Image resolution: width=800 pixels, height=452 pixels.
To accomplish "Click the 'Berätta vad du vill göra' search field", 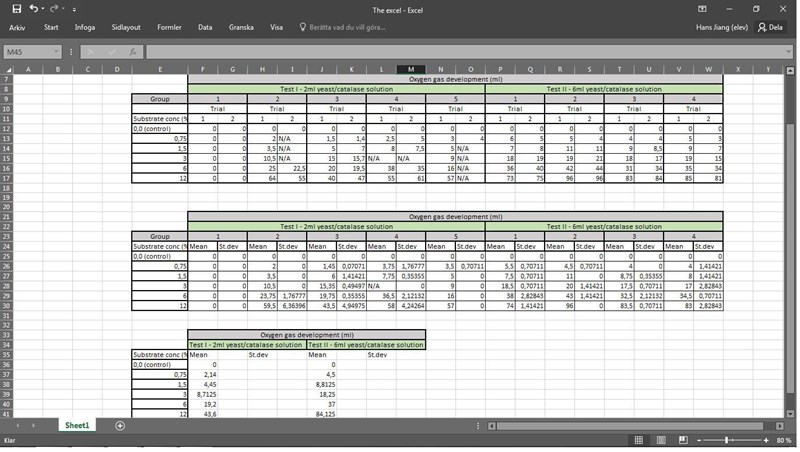I will (x=347, y=27).
